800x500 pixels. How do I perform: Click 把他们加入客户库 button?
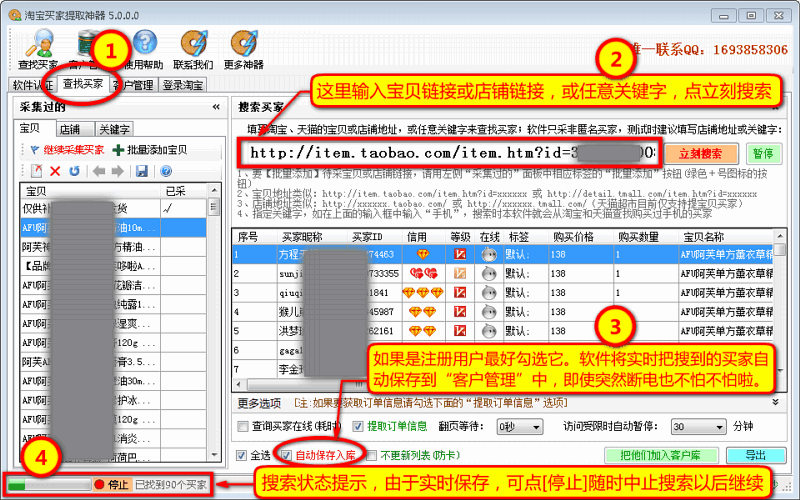point(661,455)
